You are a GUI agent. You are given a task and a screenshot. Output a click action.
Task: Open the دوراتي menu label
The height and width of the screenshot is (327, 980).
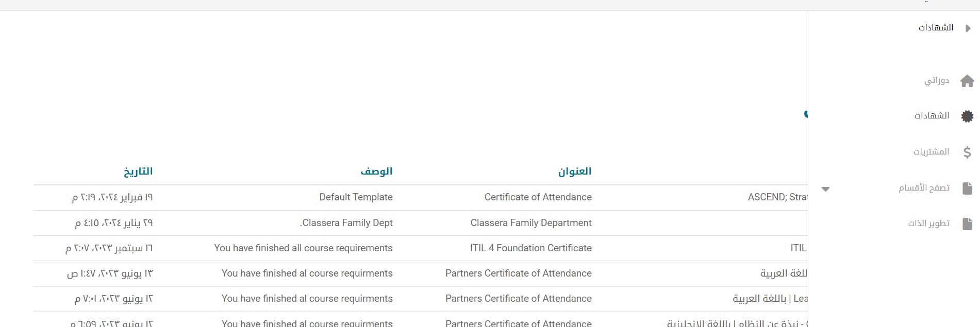click(x=936, y=80)
